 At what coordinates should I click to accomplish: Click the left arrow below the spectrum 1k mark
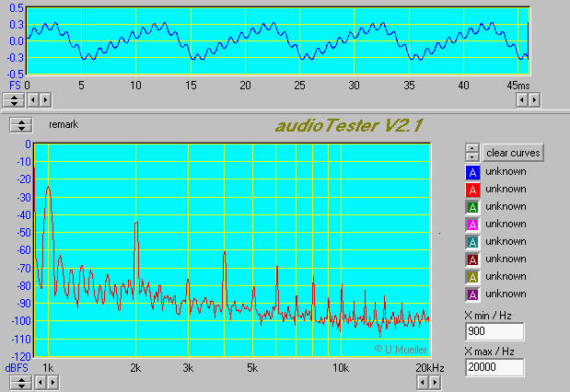(41, 383)
